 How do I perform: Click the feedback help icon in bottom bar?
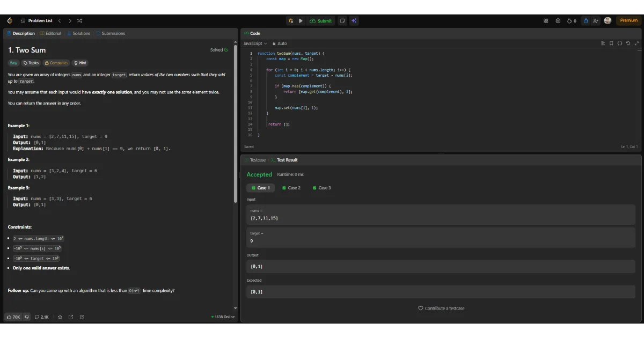82,317
